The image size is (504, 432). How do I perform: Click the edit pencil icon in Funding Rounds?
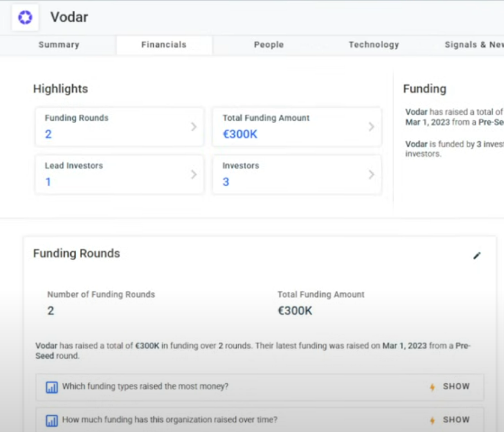tap(477, 256)
